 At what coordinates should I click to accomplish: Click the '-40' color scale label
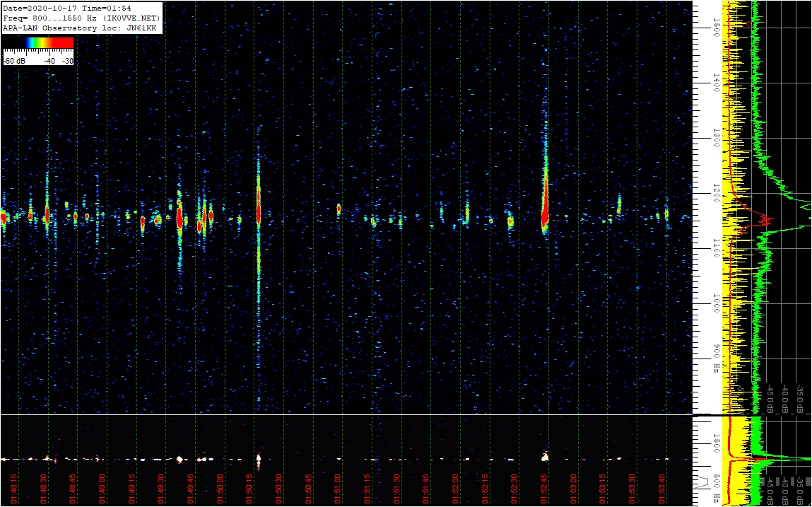pos(49,62)
